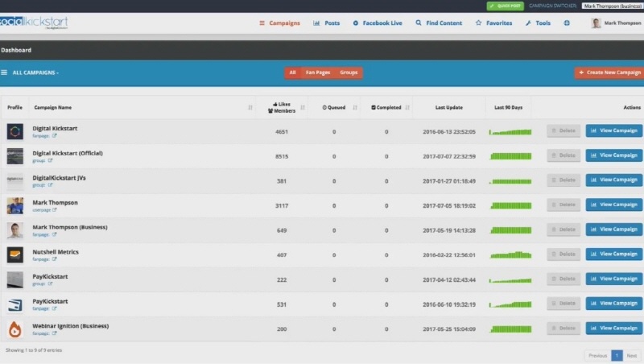Open the Posts menu
The width and height of the screenshot is (644, 364).
(327, 23)
